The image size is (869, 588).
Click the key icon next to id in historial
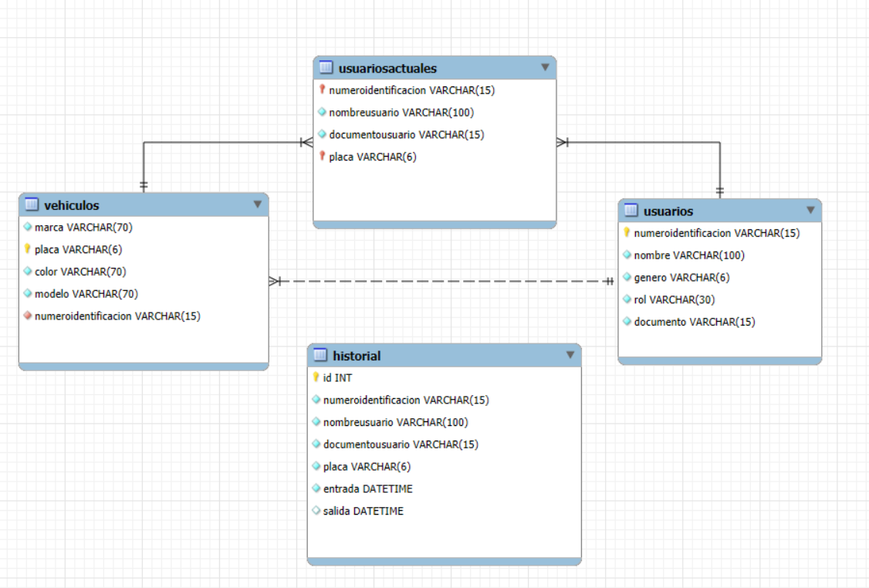(316, 378)
